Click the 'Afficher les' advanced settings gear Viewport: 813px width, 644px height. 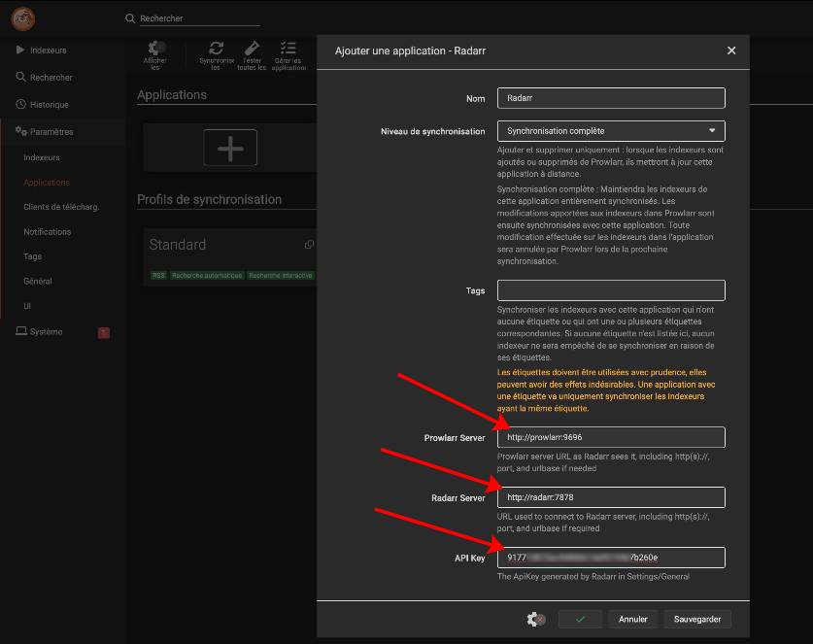point(155,48)
